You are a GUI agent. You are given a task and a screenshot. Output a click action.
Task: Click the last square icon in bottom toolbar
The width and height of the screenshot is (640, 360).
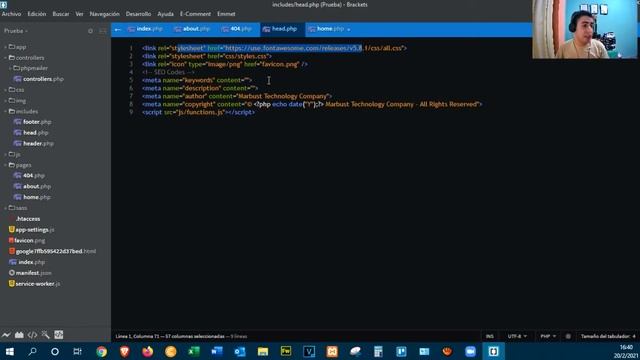tap(59, 335)
